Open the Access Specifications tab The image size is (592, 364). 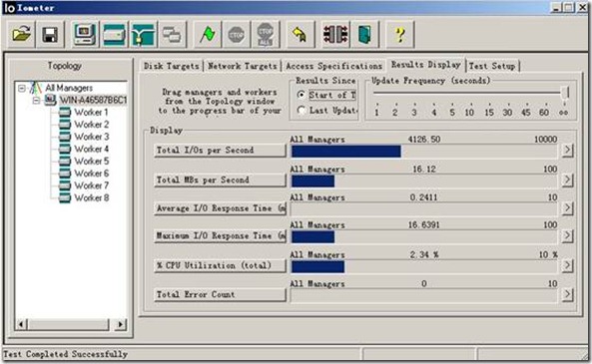(x=333, y=66)
